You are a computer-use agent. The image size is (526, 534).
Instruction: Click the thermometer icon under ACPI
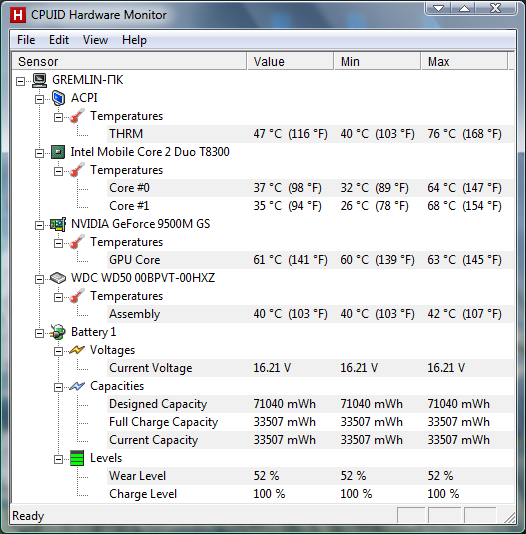click(x=77, y=116)
